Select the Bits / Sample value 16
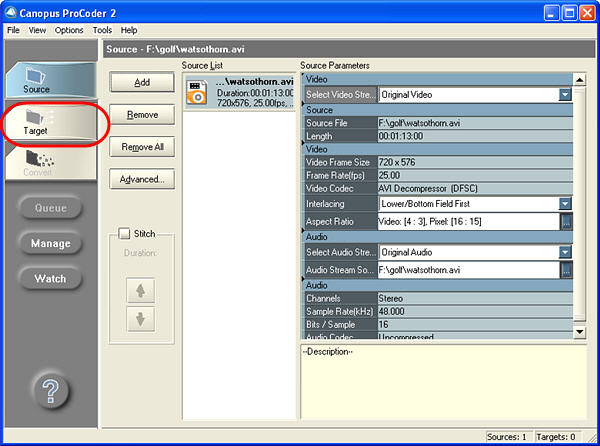Viewport: 600px width, 446px height. coord(475,324)
